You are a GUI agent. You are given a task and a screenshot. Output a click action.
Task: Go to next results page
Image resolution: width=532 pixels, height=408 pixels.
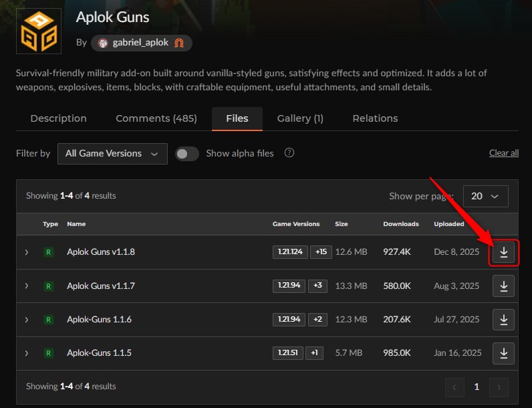[x=499, y=387]
